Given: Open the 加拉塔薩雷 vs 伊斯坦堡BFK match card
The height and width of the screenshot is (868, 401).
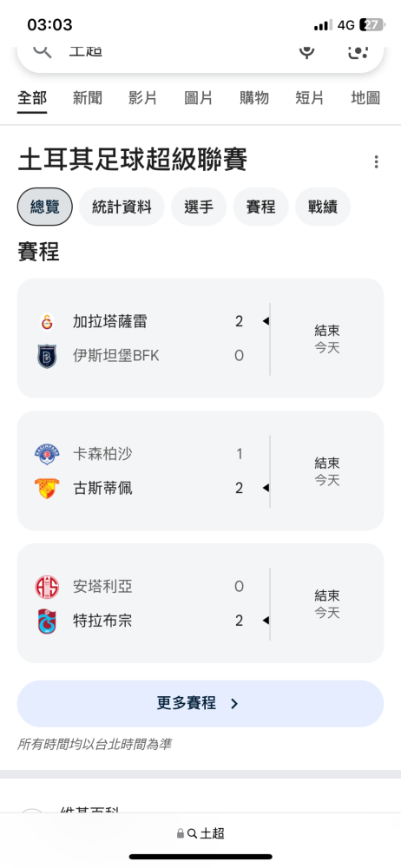Looking at the screenshot, I should pyautogui.click(x=200, y=339).
